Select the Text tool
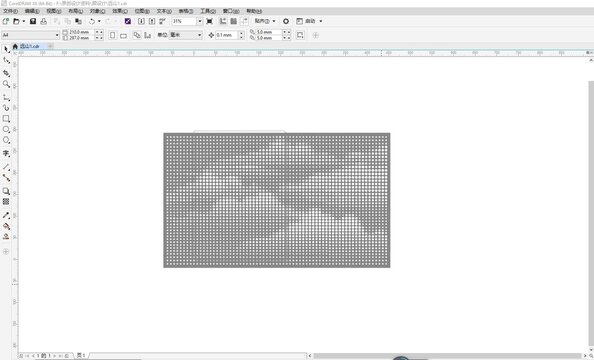Screen dimensions: 594x360 (x=6, y=153)
